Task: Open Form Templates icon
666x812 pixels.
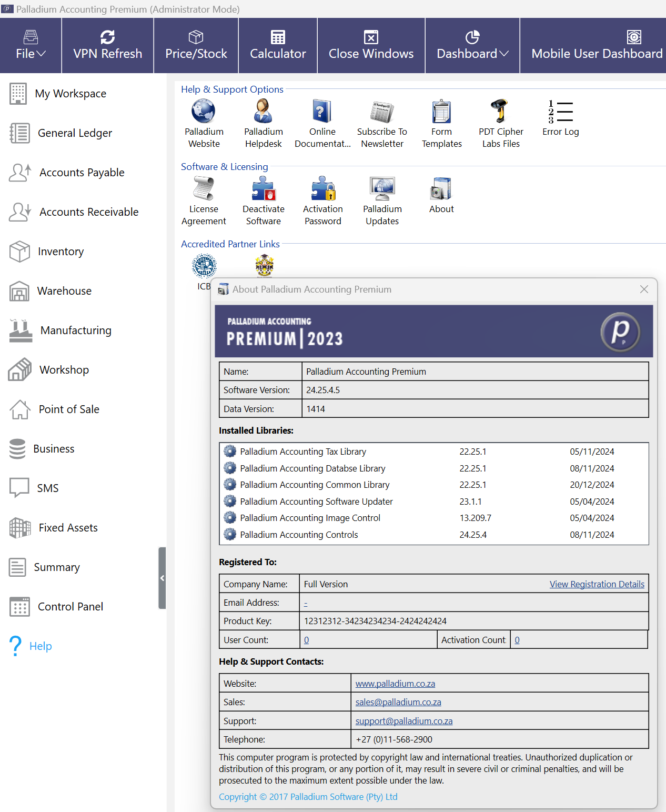Action: (442, 124)
